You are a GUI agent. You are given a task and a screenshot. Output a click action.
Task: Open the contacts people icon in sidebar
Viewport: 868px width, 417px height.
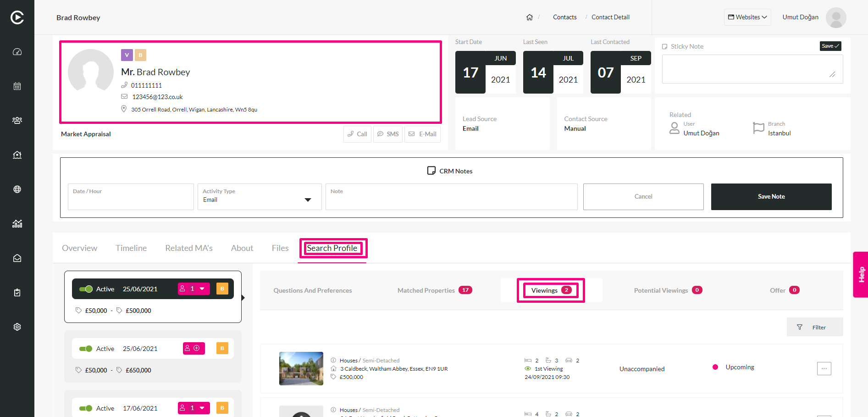(x=17, y=120)
